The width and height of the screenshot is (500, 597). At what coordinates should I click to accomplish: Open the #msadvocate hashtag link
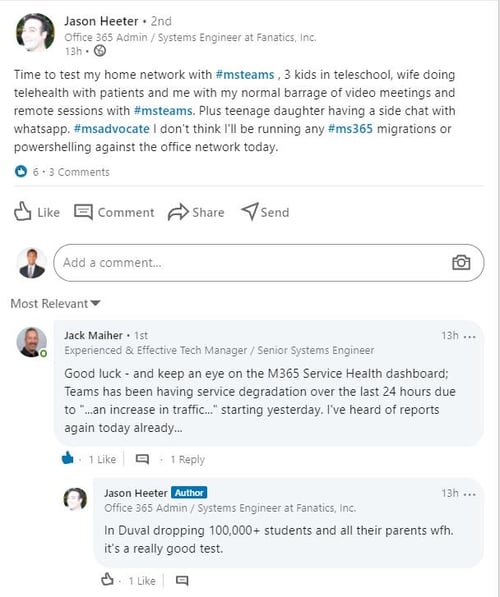click(112, 129)
